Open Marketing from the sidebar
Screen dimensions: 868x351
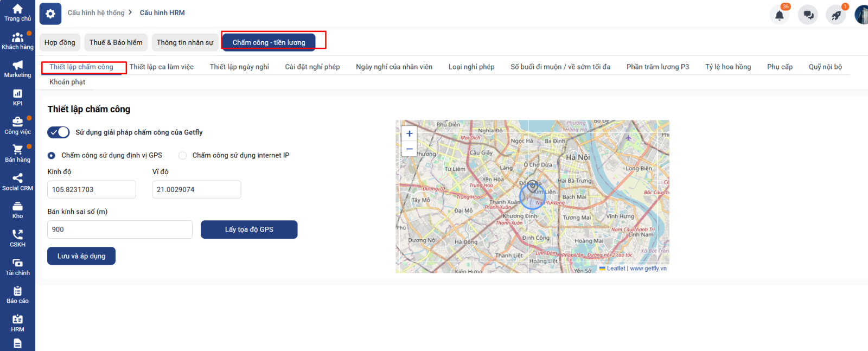(17, 69)
